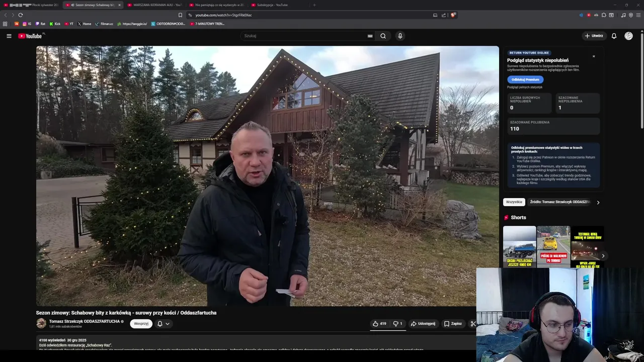Show next Shorts with arrow button
The height and width of the screenshot is (362, 644).
[603, 256]
